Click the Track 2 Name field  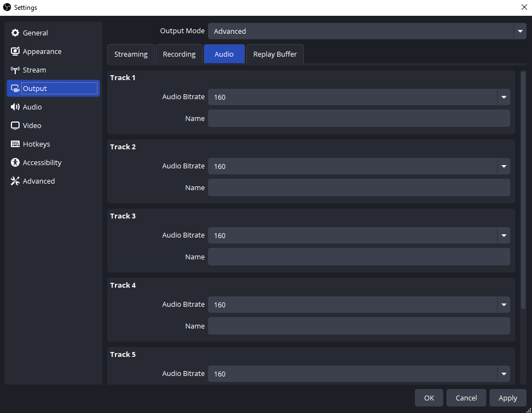click(359, 188)
